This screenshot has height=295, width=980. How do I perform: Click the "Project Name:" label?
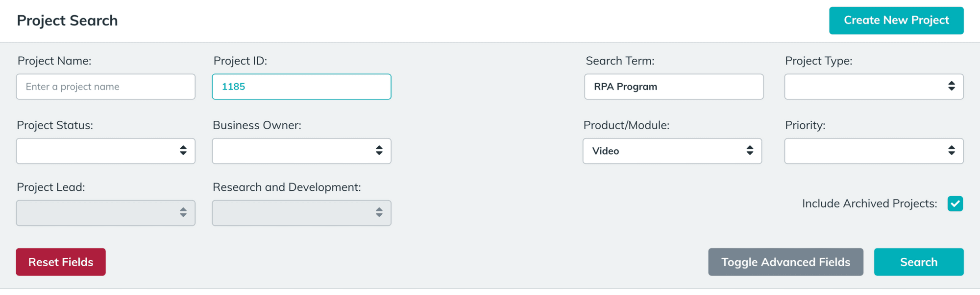[x=54, y=61]
